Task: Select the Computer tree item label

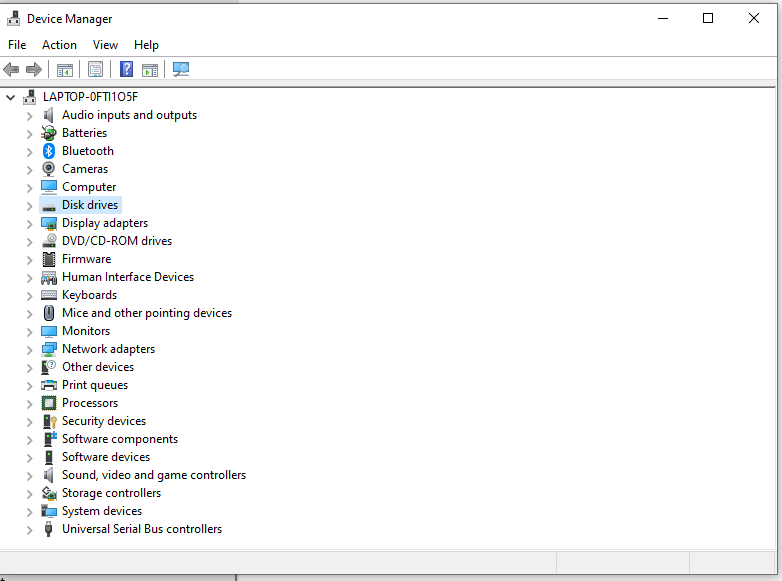Action: (x=89, y=187)
